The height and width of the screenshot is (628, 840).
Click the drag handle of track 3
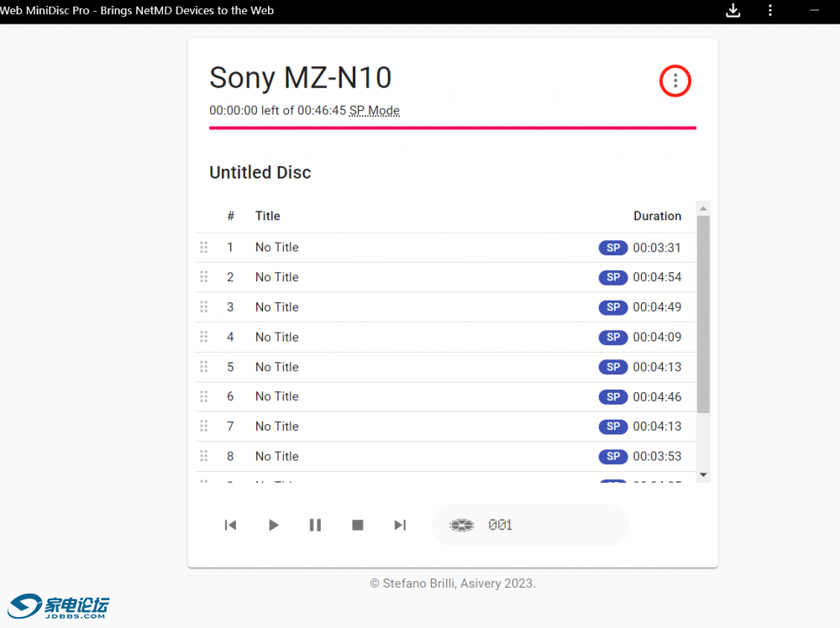click(204, 306)
